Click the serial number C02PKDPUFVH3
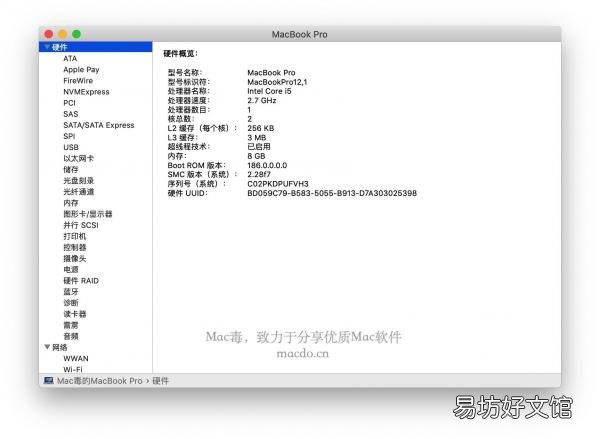This screenshot has height=439, width=600. [278, 184]
